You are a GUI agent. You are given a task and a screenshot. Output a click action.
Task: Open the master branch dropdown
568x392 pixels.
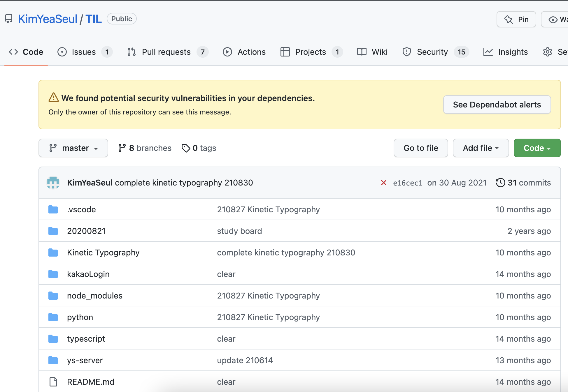coord(73,148)
